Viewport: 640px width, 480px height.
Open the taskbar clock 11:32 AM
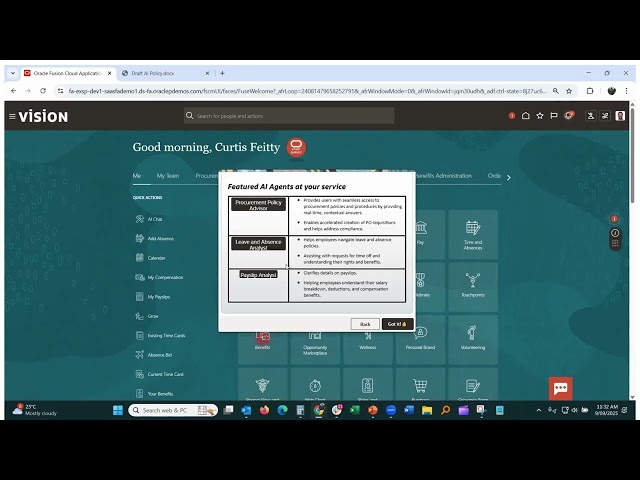tap(607, 410)
